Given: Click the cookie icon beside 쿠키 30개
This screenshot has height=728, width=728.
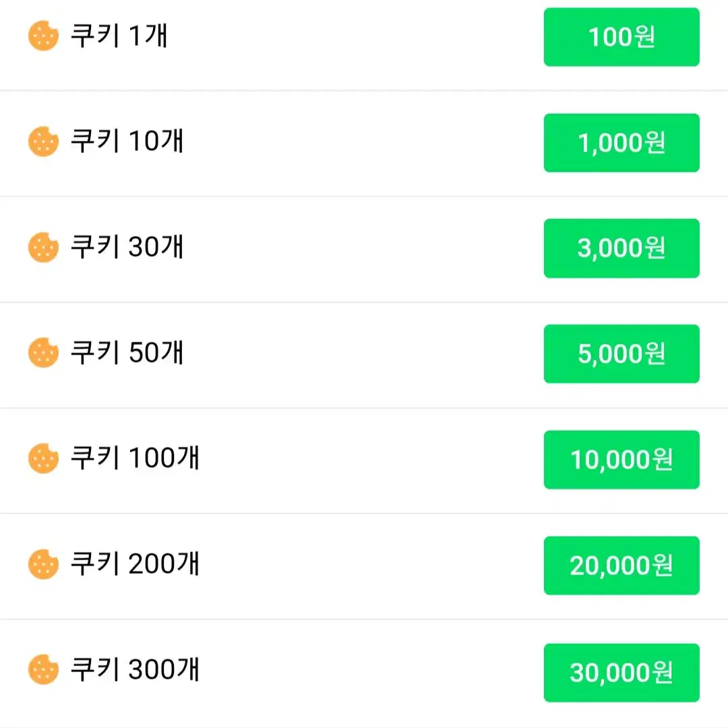Looking at the screenshot, I should pyautogui.click(x=43, y=247).
